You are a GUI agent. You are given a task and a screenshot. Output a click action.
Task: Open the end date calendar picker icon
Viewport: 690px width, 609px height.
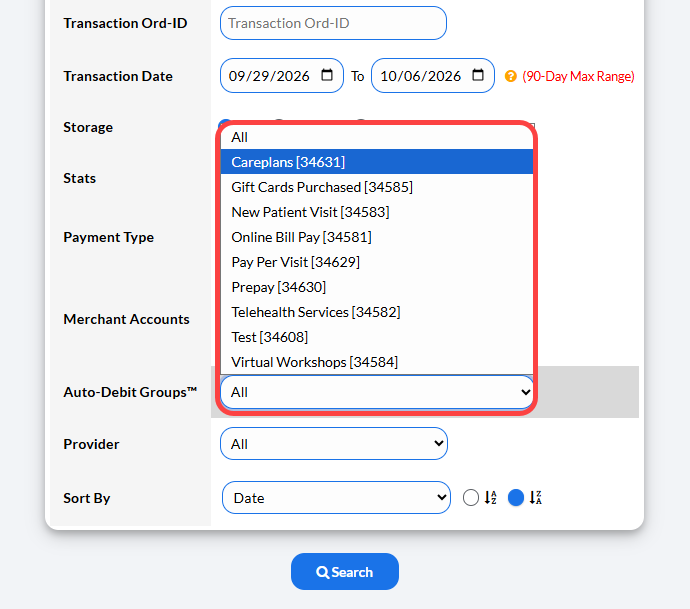pyautogui.click(x=478, y=75)
